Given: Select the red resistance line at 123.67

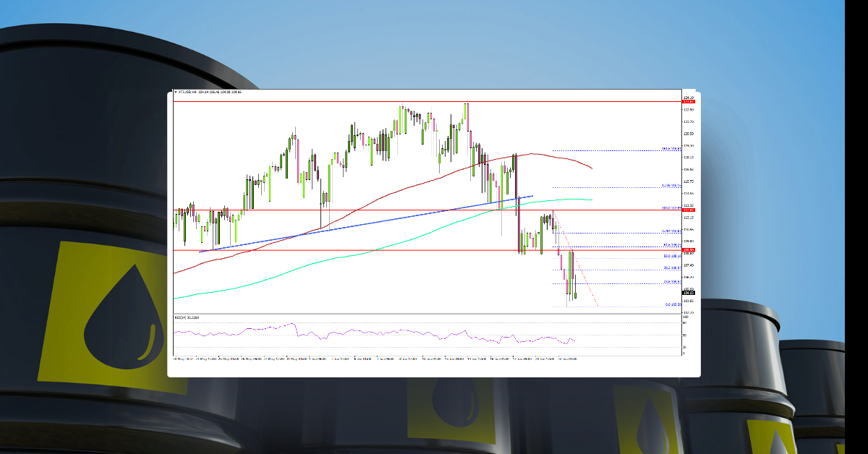Looking at the screenshot, I should 434,102.
